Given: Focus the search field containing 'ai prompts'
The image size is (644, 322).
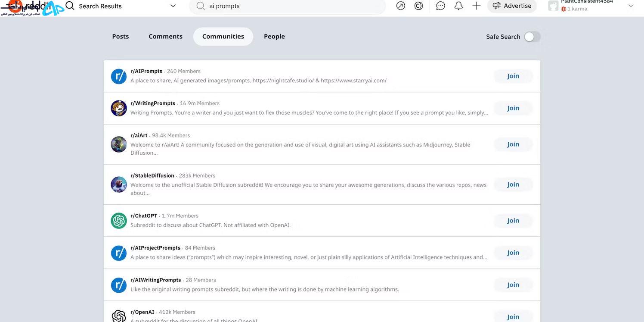Looking at the screenshot, I should pos(287,6).
